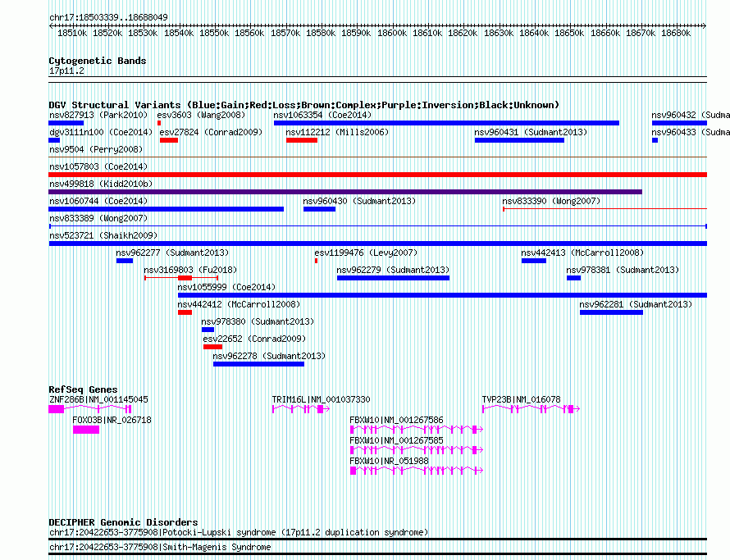Click the blue nsv962281 gain bar

click(x=611, y=312)
